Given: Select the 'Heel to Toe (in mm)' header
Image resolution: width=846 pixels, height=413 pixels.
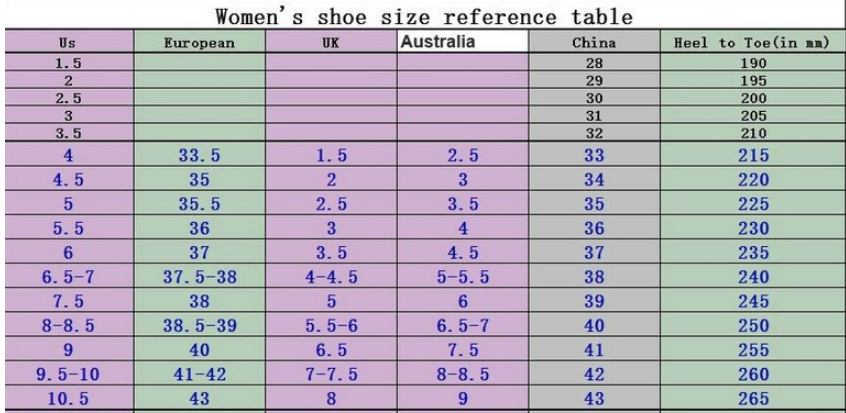Looking at the screenshot, I should click(752, 44).
